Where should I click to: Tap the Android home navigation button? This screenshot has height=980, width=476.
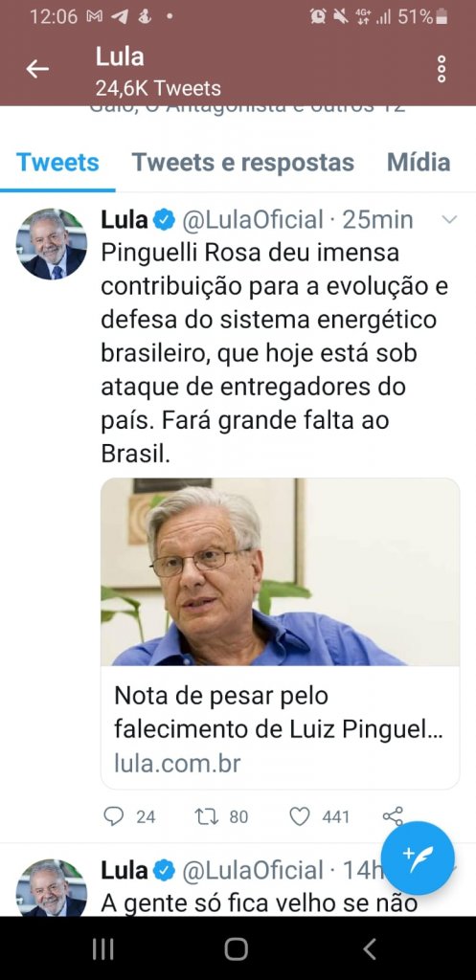pos(236,949)
